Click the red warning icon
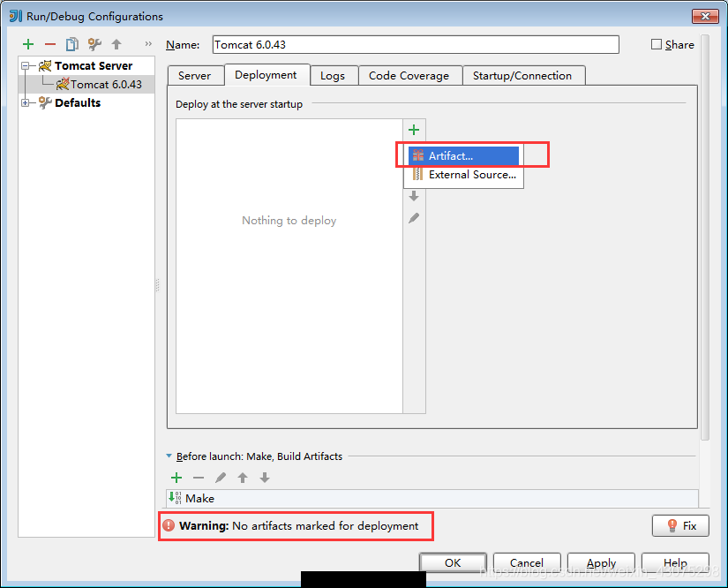Screen dimensions: 728x588 click(x=169, y=526)
